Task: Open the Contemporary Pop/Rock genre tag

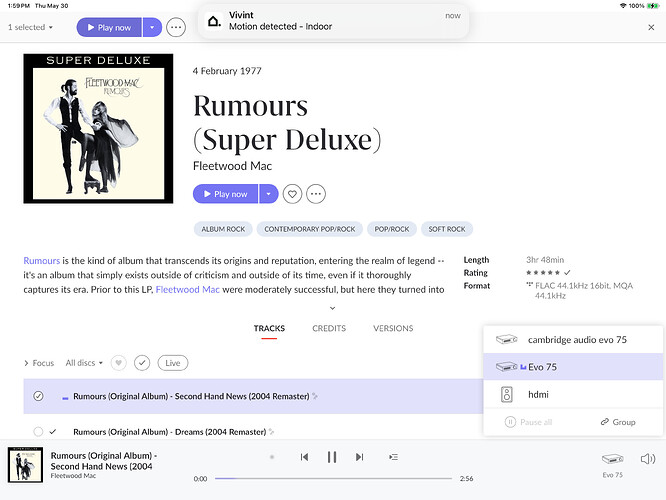Action: click(x=310, y=229)
